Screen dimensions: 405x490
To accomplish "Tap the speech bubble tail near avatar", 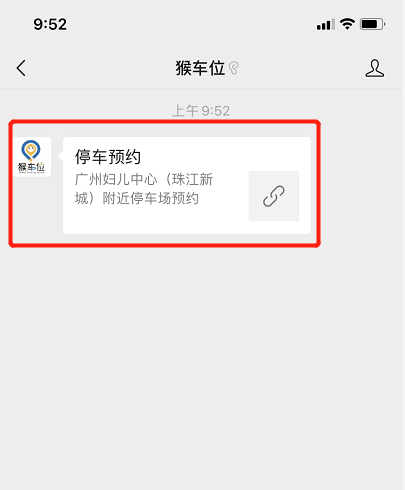I will click(x=60, y=156).
